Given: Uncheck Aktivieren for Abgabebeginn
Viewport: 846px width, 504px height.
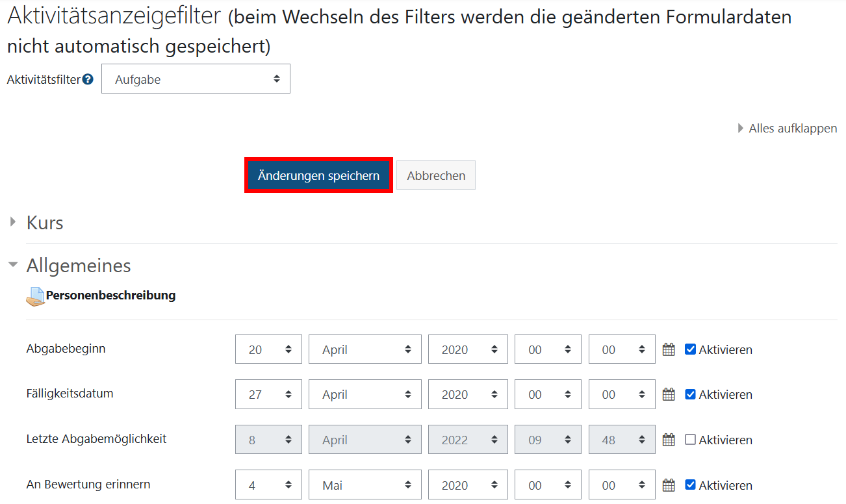Looking at the screenshot, I should coord(691,349).
